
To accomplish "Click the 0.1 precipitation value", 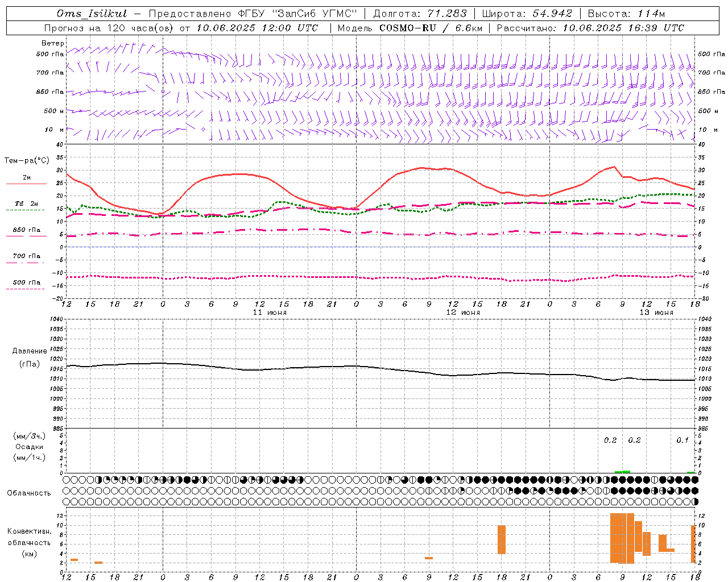I will 682,440.
